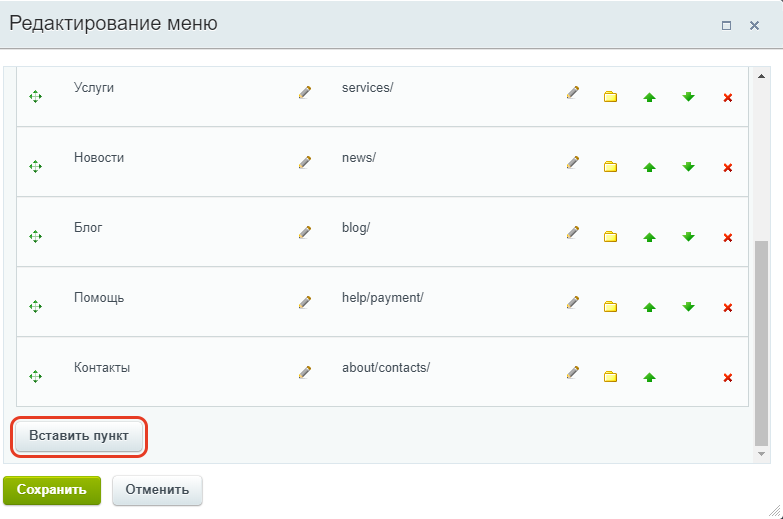Click the Блог item name text
The image size is (783, 519).
click(x=88, y=228)
